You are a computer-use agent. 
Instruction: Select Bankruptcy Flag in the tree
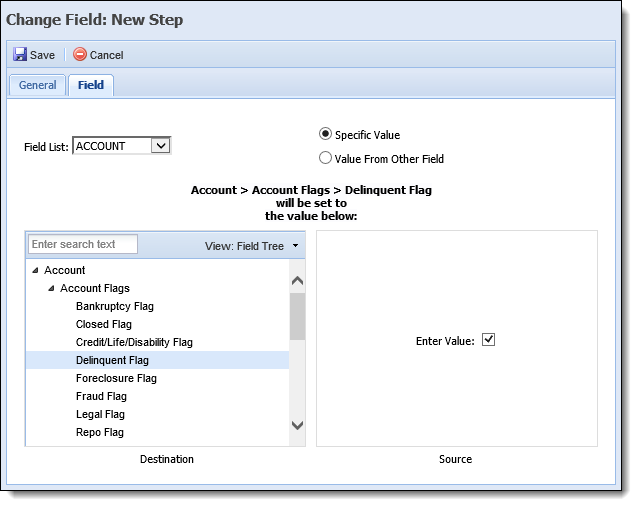coord(115,306)
